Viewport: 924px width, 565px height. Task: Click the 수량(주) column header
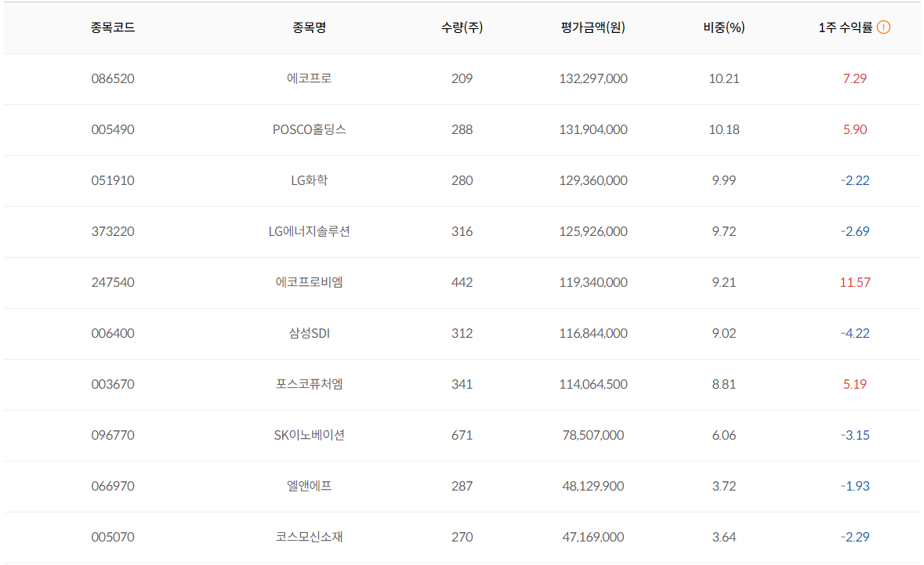462,27
